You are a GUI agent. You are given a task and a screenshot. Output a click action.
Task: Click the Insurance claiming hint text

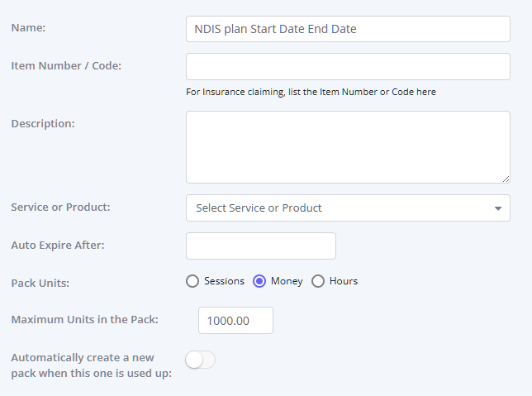pyautogui.click(x=311, y=92)
